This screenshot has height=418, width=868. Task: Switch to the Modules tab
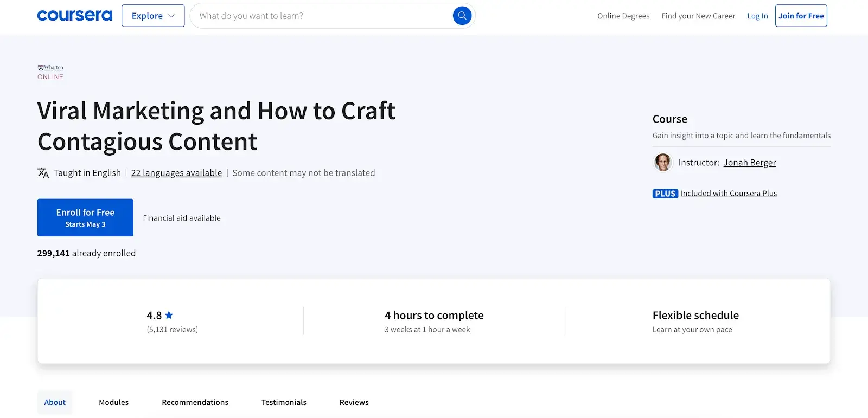coord(113,402)
